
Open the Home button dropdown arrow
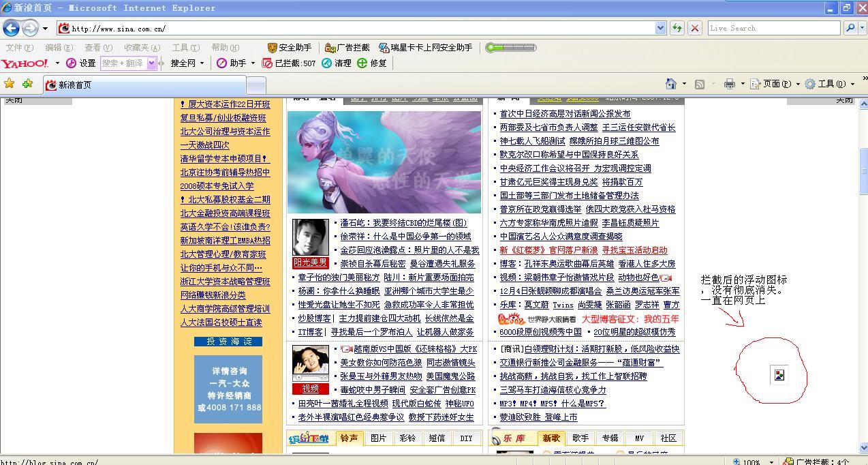pos(684,84)
